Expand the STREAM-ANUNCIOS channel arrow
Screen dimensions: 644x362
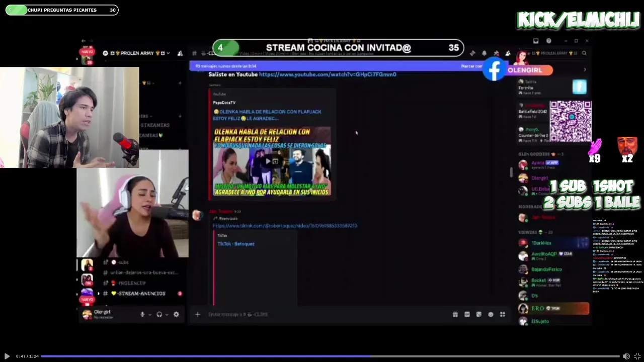coord(99,294)
